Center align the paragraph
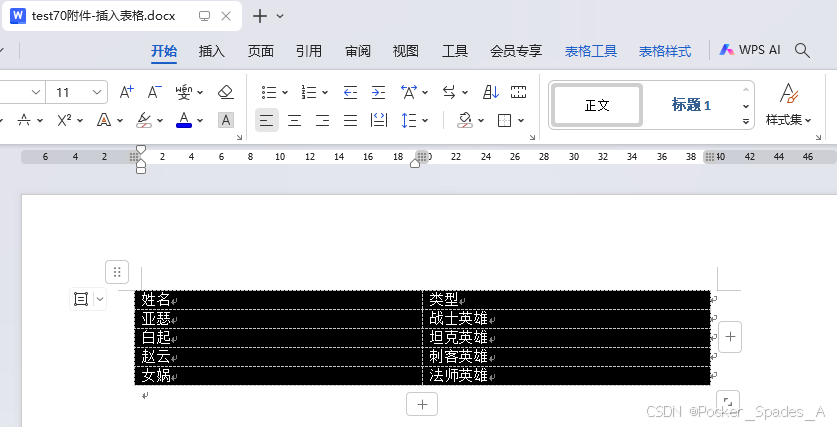 pyautogui.click(x=295, y=120)
